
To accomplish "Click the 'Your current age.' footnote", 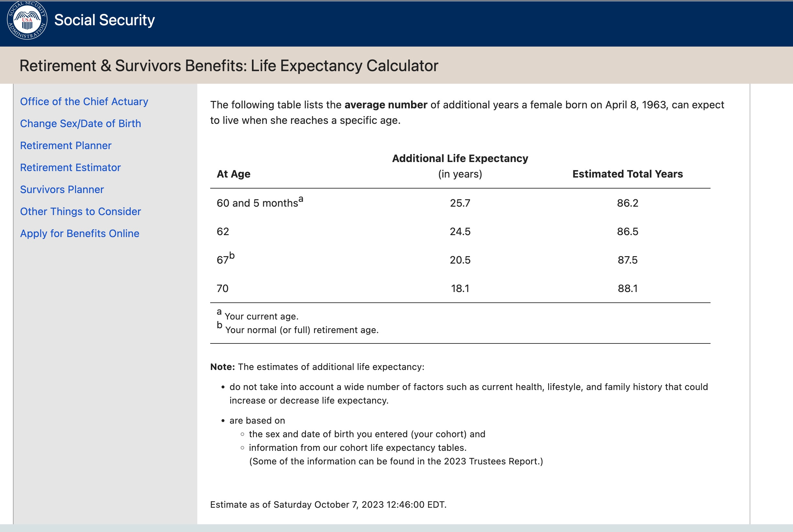I will point(262,317).
